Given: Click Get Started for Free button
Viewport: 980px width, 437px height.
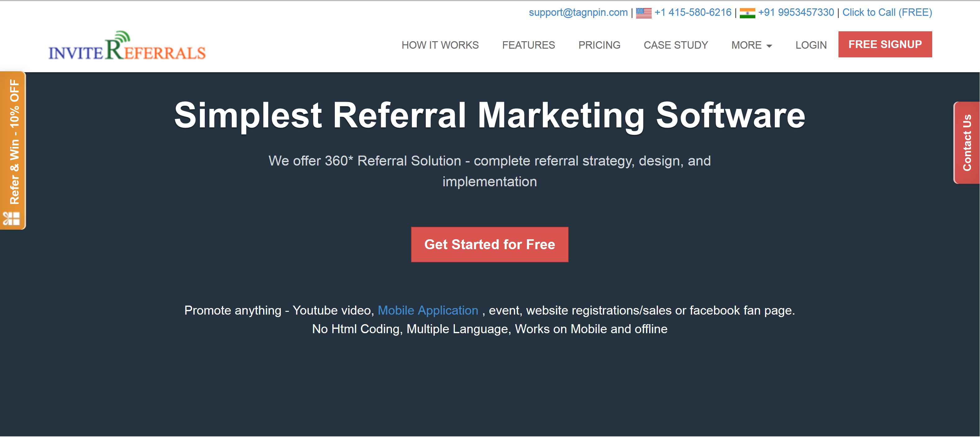Looking at the screenshot, I should (x=490, y=244).
